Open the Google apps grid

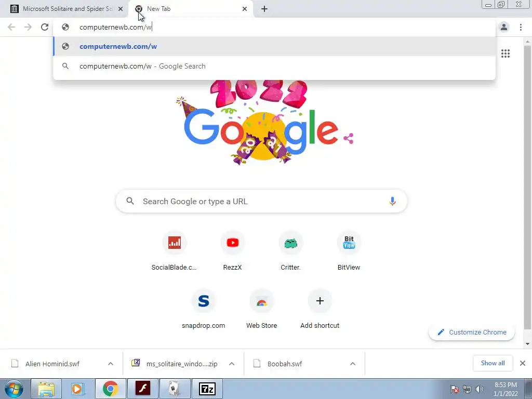tap(505, 54)
